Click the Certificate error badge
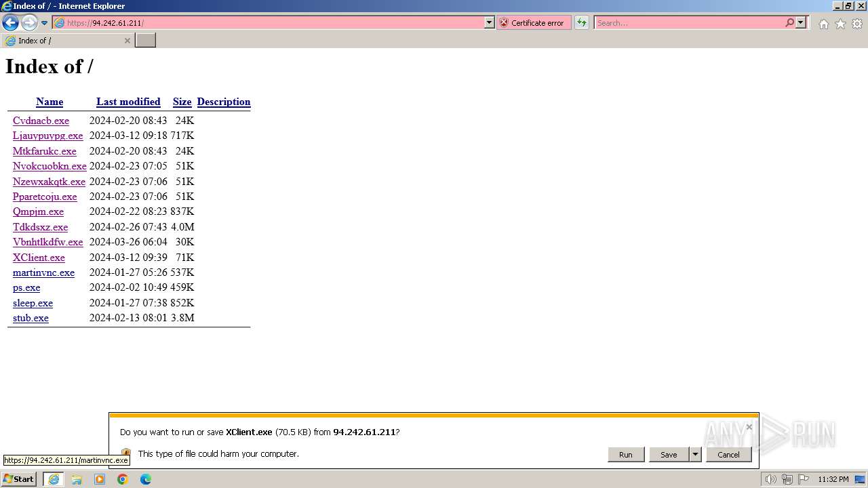 pos(534,22)
